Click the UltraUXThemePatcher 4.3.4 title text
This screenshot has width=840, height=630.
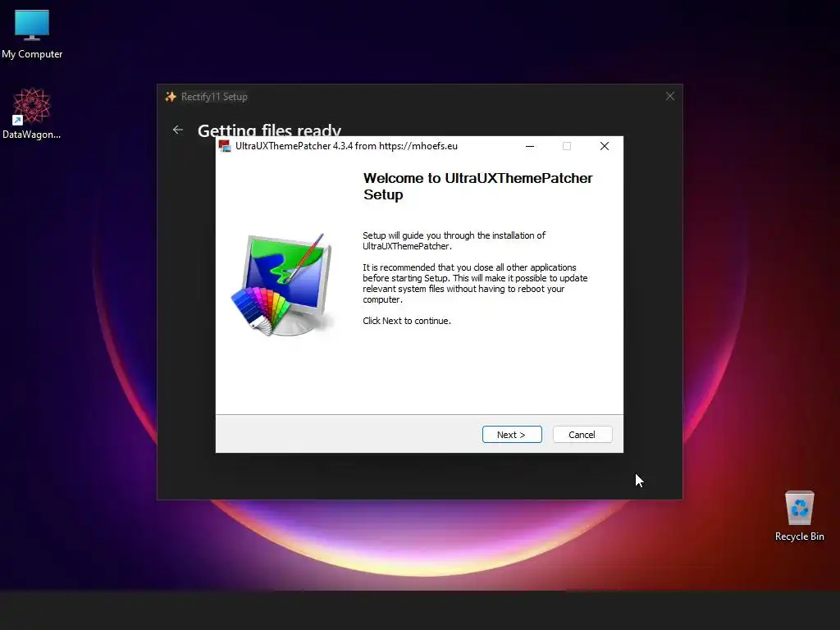pyautogui.click(x=346, y=146)
